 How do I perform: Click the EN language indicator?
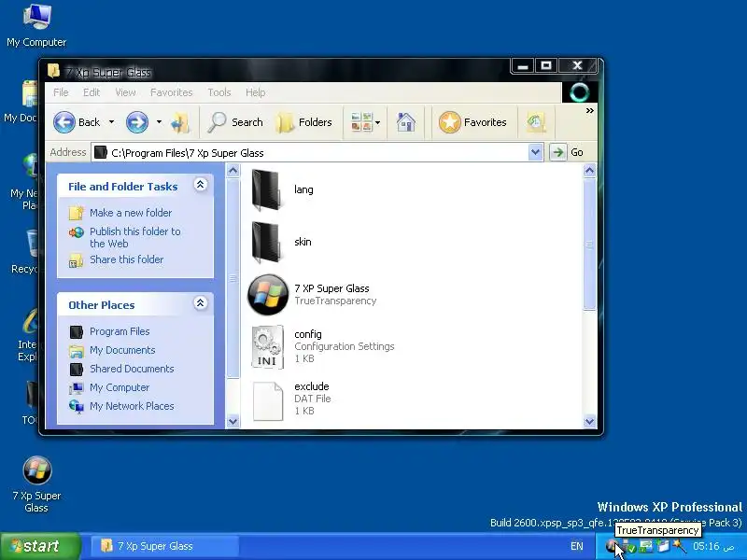tap(577, 546)
